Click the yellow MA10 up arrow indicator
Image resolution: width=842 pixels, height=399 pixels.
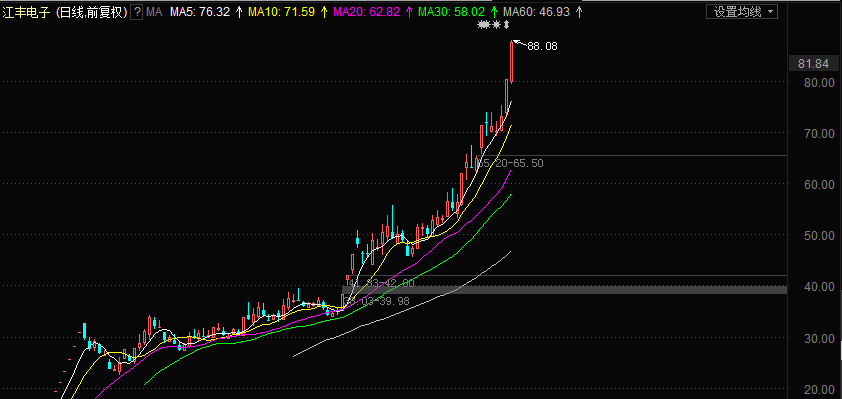(324, 12)
